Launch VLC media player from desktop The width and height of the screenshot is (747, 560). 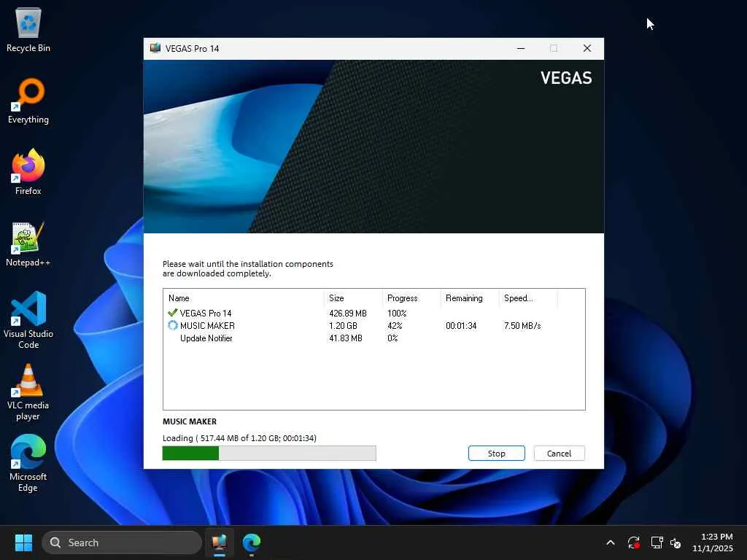click(x=28, y=392)
